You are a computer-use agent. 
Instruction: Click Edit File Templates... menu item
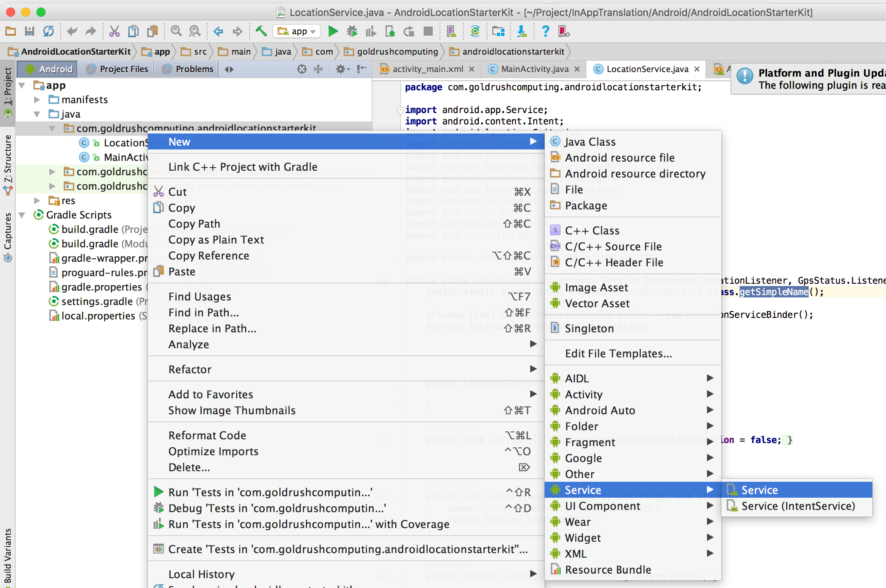coord(633,354)
